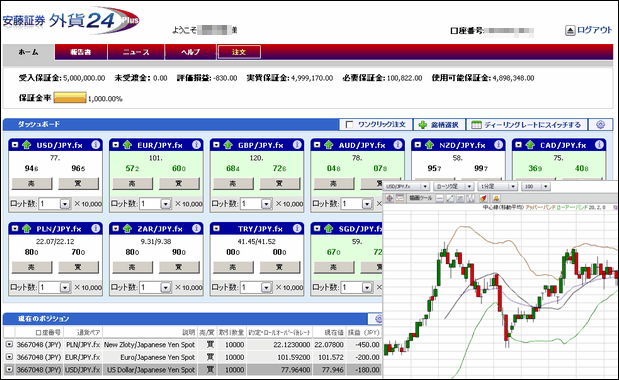Click the logout eject icon
619x380 pixels.
(570, 30)
